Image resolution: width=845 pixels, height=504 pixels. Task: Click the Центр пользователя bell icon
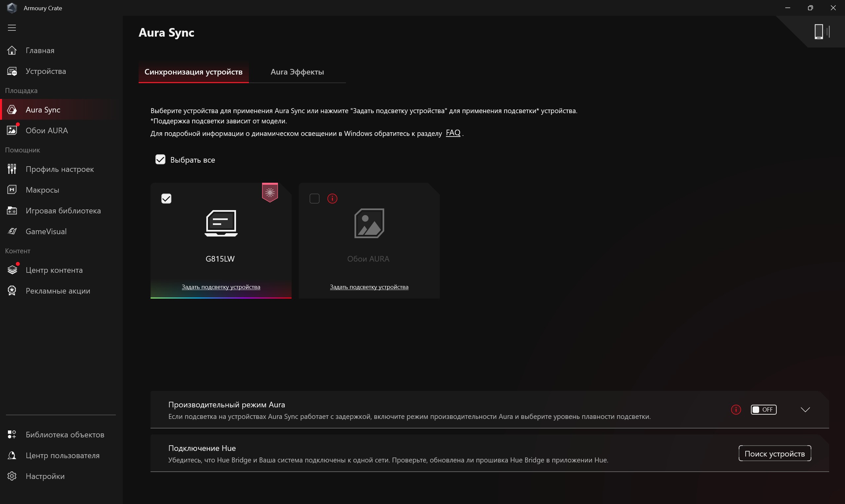[12, 455]
